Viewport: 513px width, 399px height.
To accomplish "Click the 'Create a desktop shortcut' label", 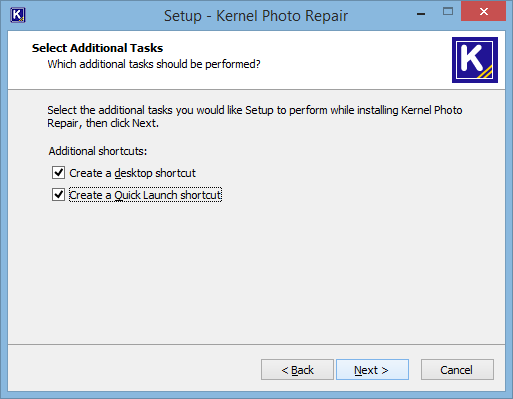I will 132,173.
